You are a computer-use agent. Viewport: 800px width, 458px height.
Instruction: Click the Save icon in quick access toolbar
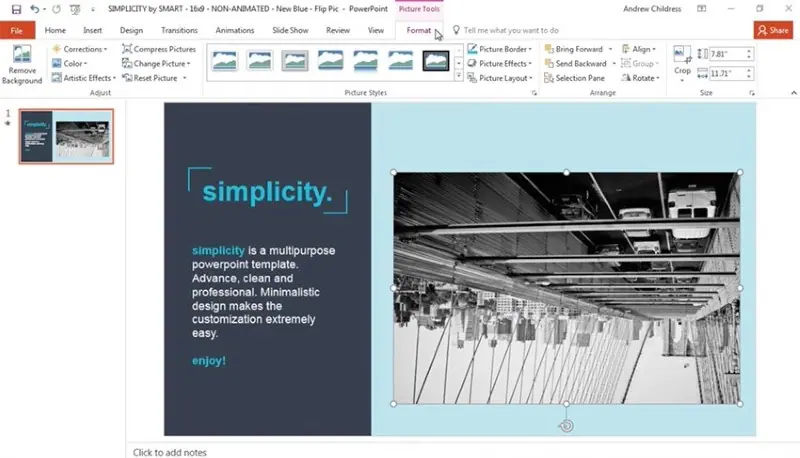[16, 9]
